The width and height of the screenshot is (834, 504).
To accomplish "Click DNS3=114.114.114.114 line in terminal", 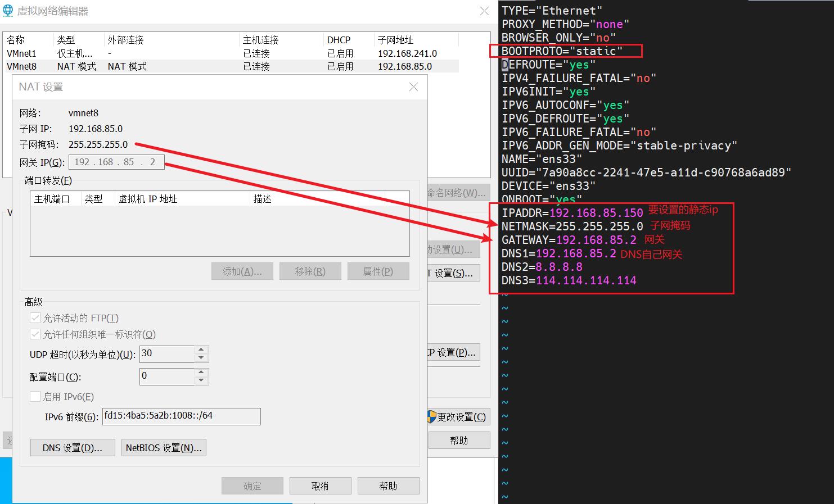I will pyautogui.click(x=569, y=280).
